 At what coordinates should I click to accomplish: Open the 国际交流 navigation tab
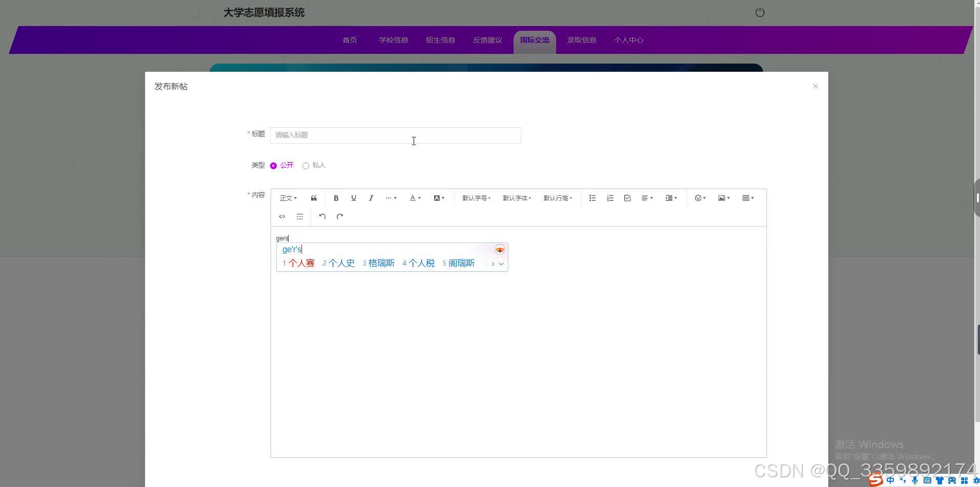coord(535,41)
